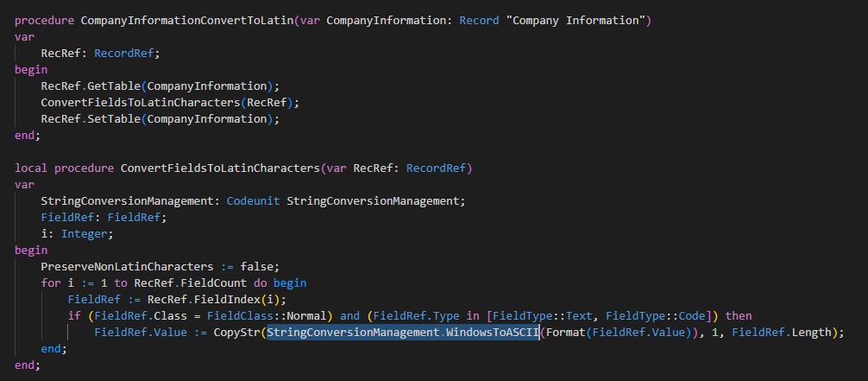Click procedure name CompanyInformationConvertToLatin
Image resolution: width=868 pixels, height=381 pixels.
tap(187, 21)
